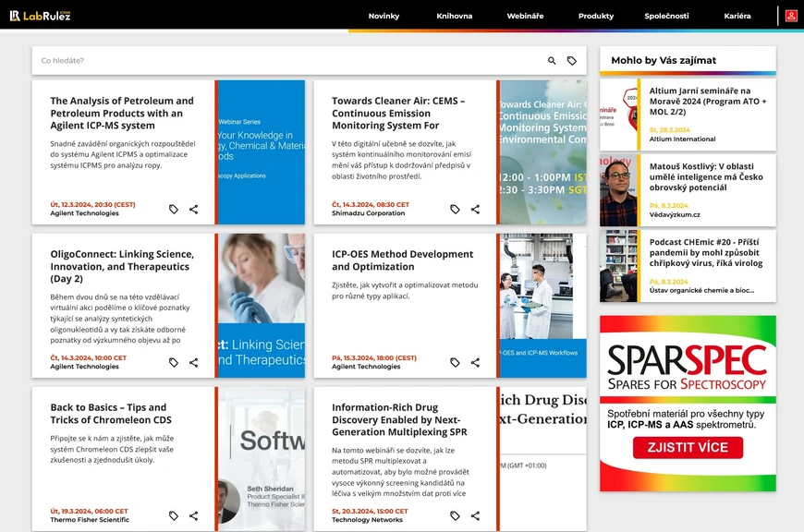
Task: Click Vědavýzkum.cz source text
Action: pyautogui.click(x=675, y=215)
